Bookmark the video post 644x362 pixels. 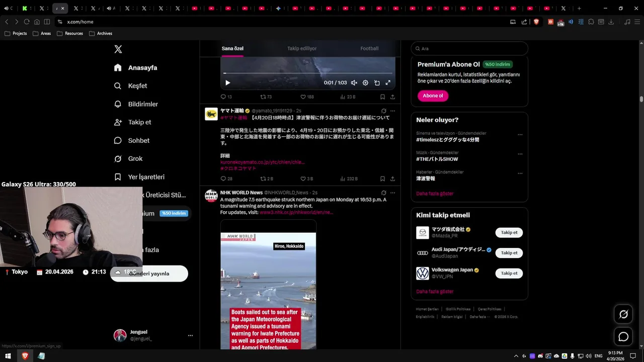pos(382,97)
